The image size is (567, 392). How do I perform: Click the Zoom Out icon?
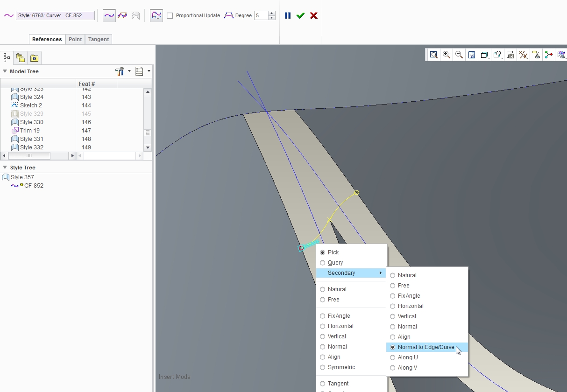(x=459, y=55)
